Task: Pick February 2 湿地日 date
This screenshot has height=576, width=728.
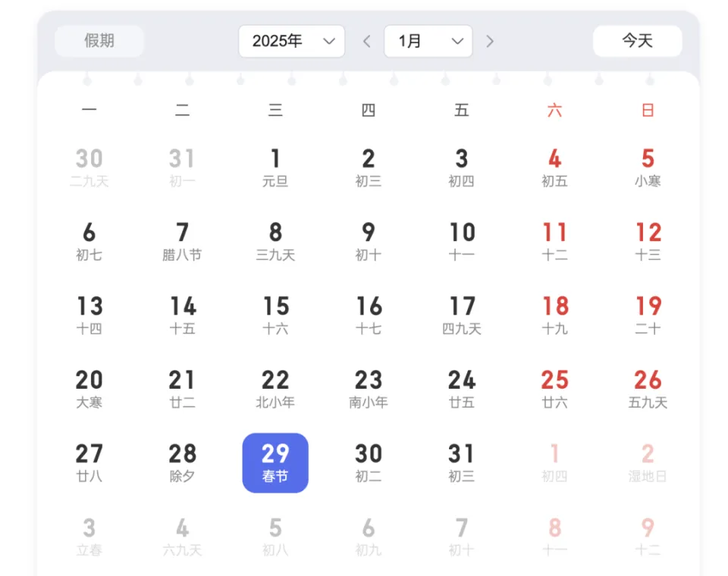Action: tap(648, 462)
